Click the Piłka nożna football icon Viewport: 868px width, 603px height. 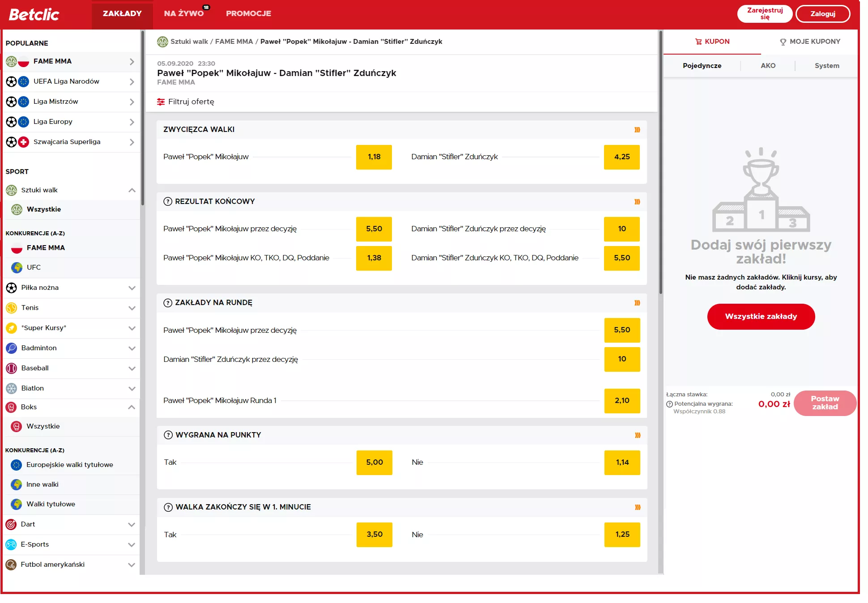click(x=11, y=288)
